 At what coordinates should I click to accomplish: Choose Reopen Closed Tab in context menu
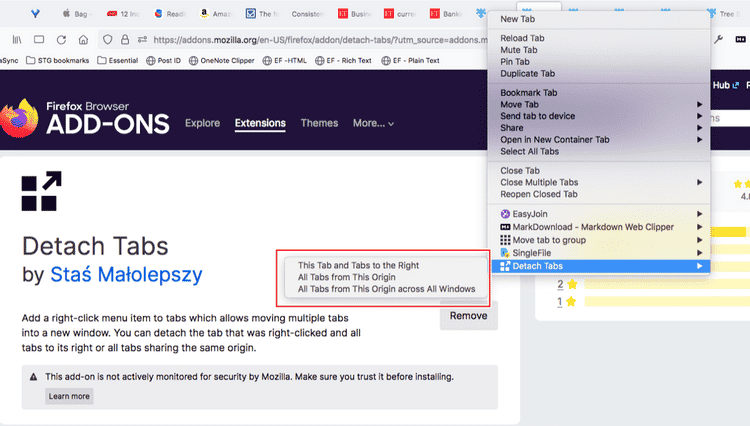(599, 194)
